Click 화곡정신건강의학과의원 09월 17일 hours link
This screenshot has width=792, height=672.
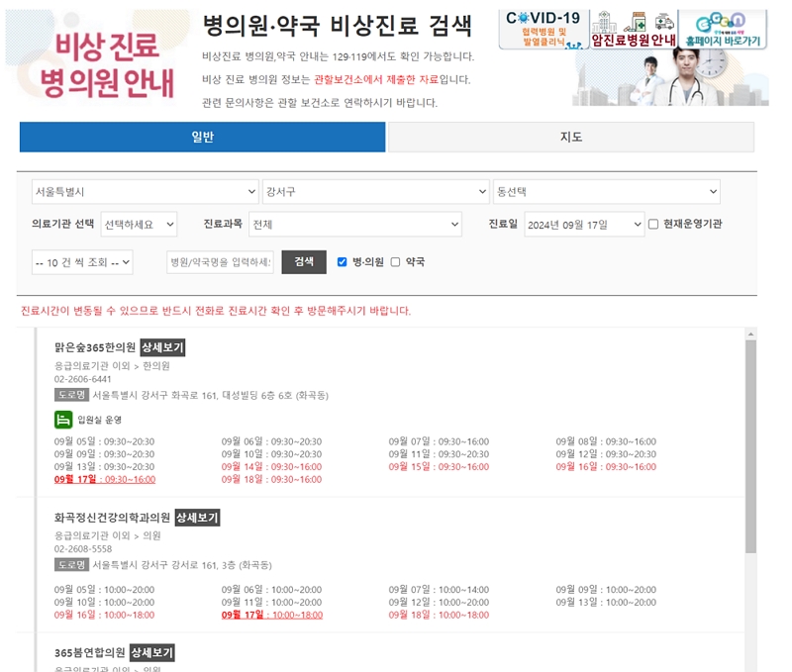(272, 615)
